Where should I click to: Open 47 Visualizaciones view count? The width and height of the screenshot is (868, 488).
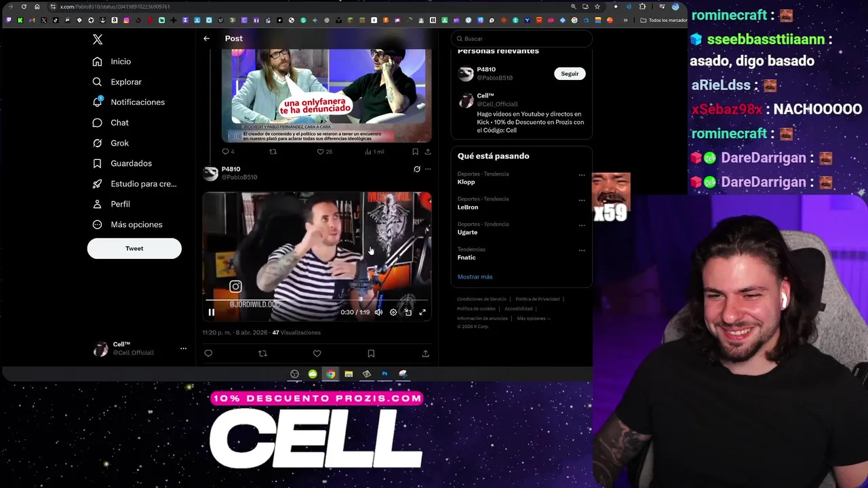pos(296,333)
